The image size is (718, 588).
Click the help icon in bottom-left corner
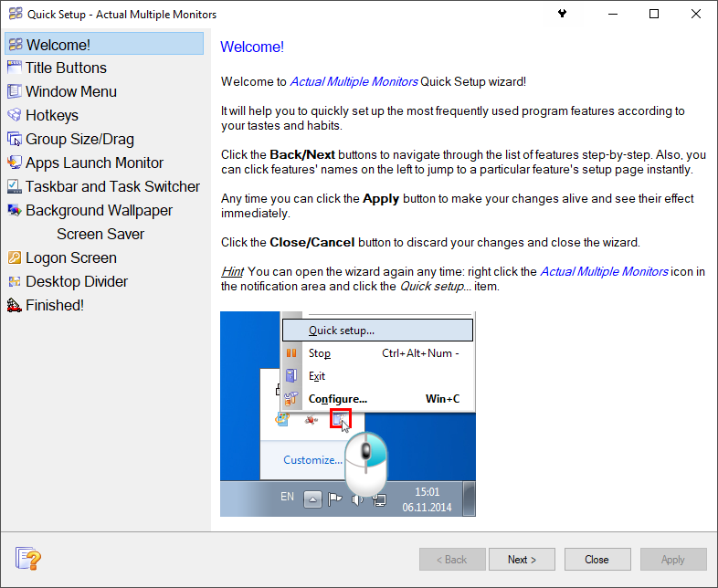(x=28, y=559)
